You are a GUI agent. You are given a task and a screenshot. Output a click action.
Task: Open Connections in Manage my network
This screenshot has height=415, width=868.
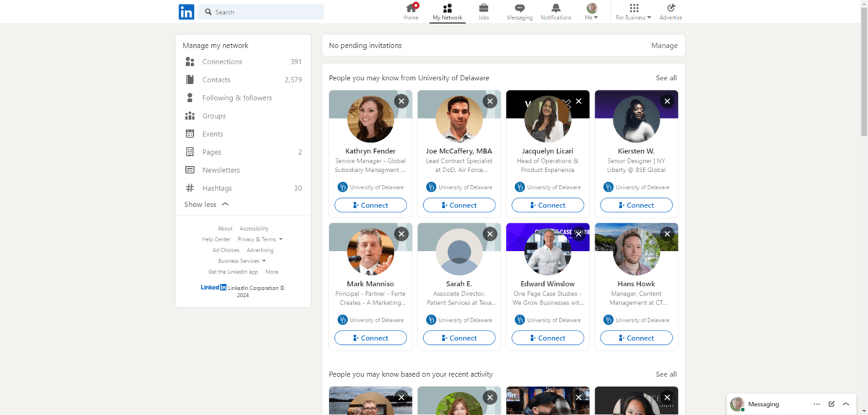(243, 61)
